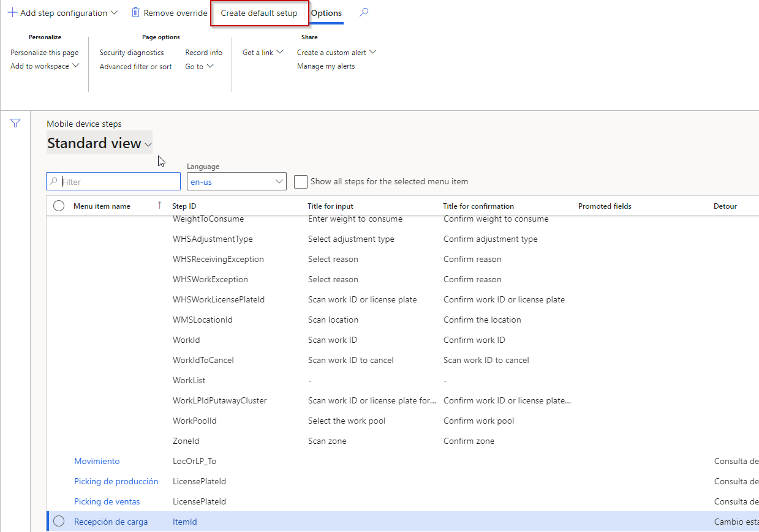
Task: Select the WHSWorkException step cell
Action: pyautogui.click(x=210, y=279)
